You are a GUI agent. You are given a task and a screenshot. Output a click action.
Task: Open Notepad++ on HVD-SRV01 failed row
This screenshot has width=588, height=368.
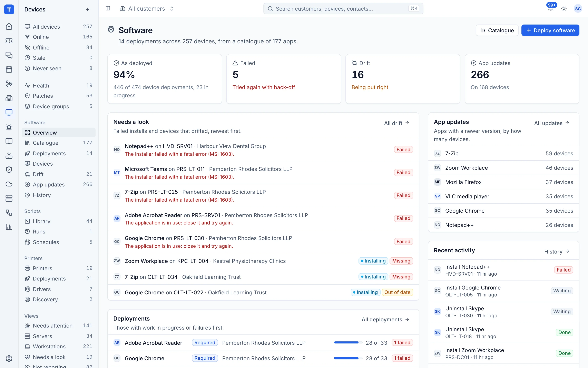coord(263,150)
